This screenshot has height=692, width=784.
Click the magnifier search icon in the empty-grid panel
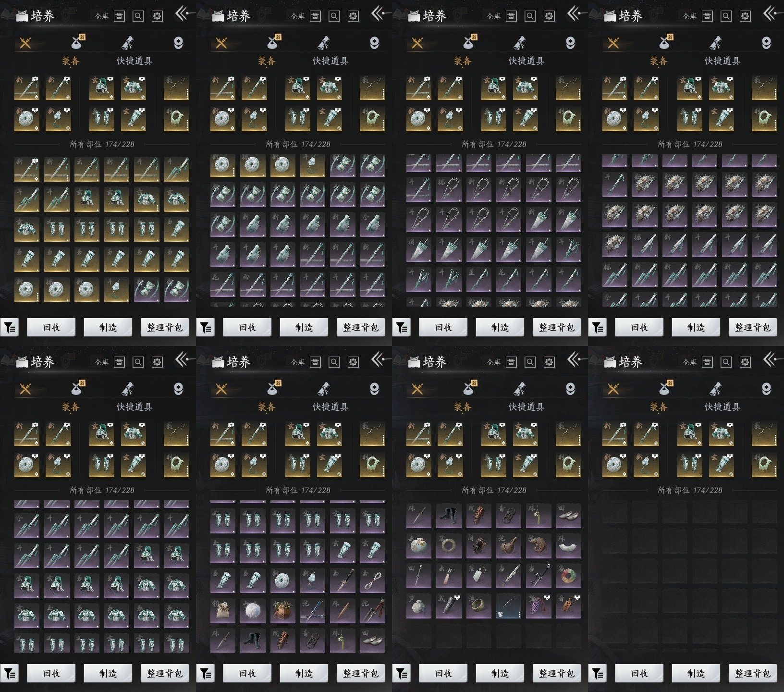coord(726,362)
